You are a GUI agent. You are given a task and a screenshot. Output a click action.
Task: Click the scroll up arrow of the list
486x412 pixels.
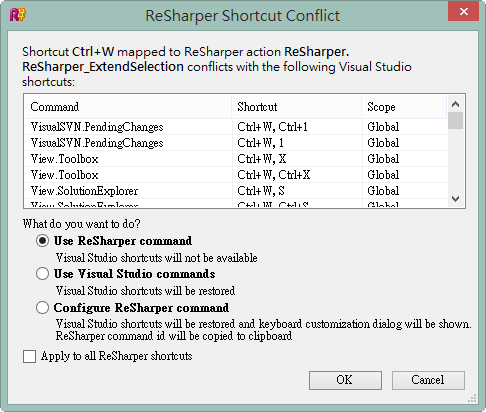point(455,104)
